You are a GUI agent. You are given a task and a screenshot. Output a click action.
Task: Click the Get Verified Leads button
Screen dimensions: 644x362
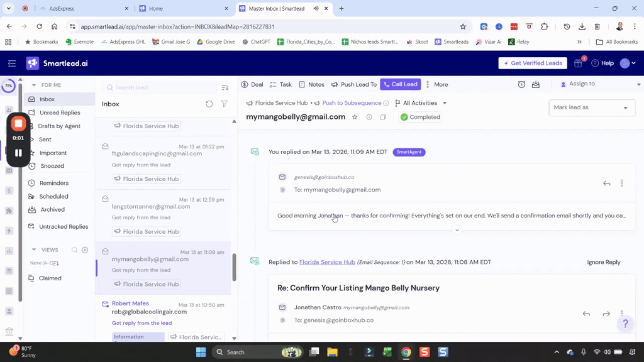point(533,63)
